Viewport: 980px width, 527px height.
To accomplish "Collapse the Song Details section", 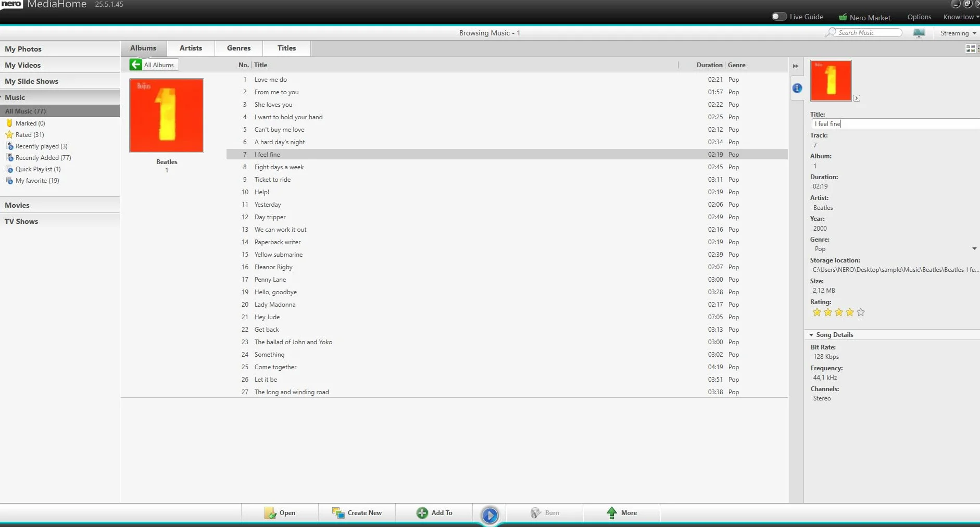I will point(811,335).
